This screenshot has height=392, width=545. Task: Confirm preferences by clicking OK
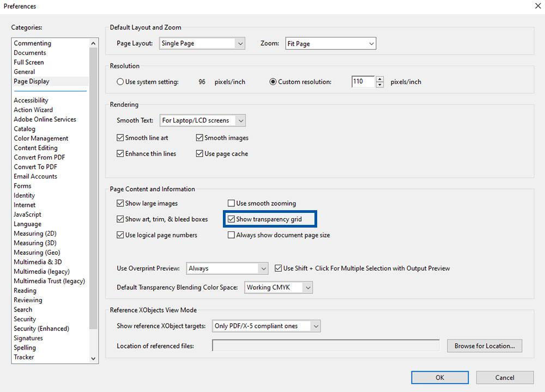pos(439,377)
